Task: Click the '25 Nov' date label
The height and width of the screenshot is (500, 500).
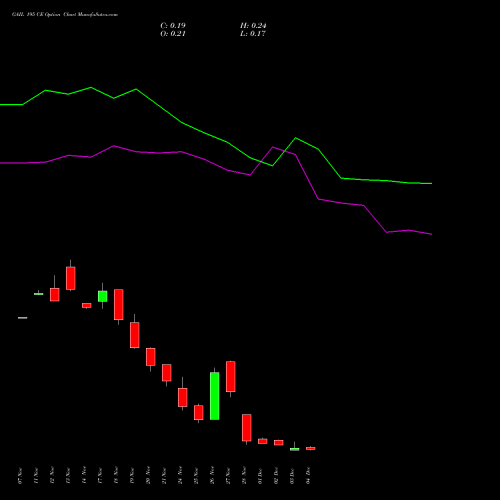Action: (x=196, y=476)
